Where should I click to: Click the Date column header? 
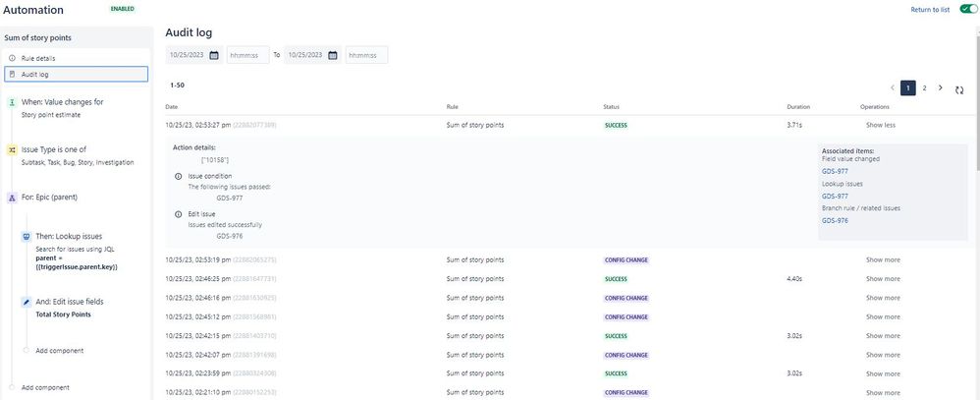(171, 107)
